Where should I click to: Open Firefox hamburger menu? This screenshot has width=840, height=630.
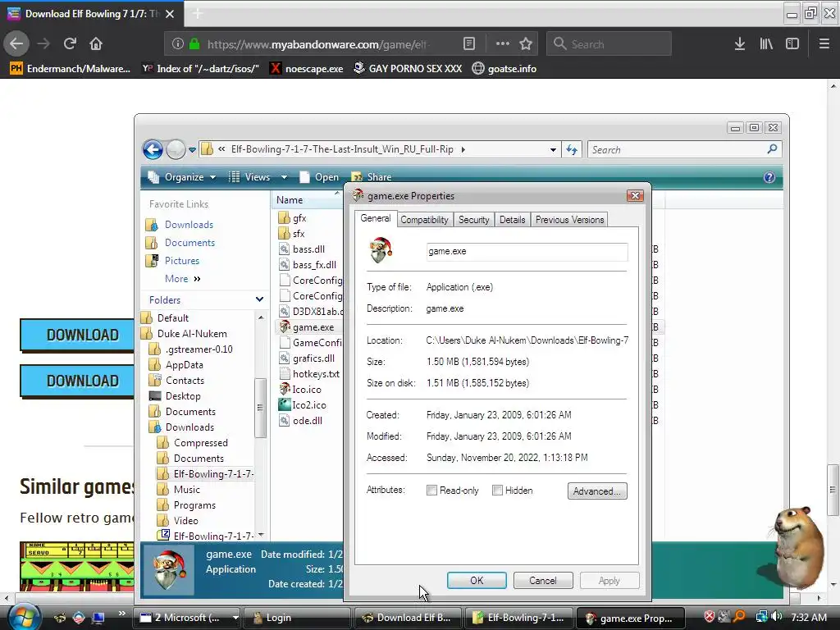point(824,44)
